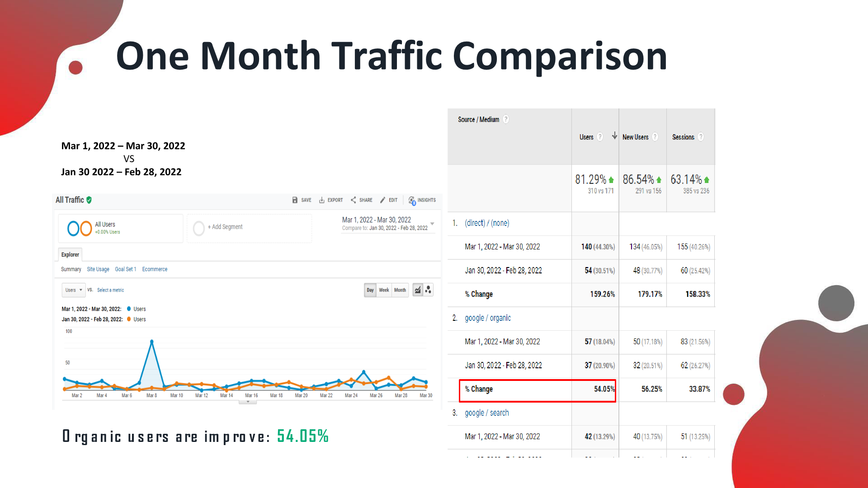Open the Insights icon

click(412, 200)
